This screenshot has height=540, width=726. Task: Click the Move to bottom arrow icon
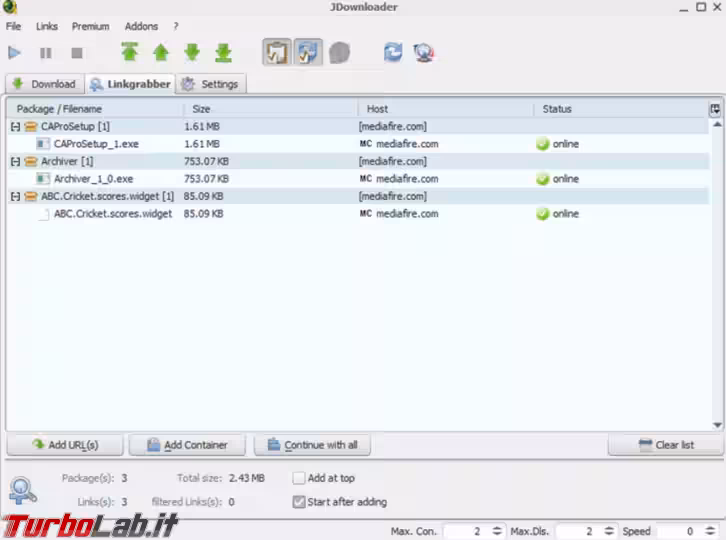(x=222, y=53)
